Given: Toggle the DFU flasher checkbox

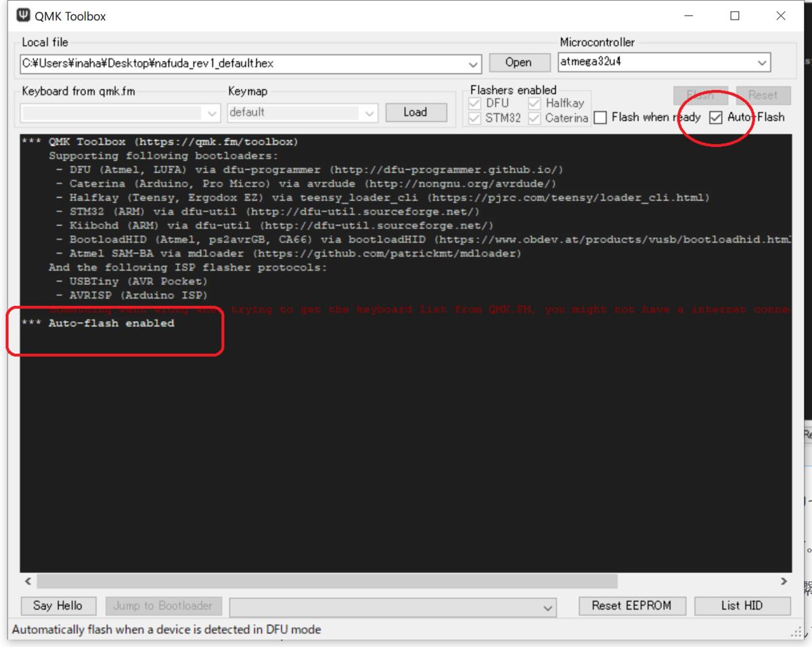Looking at the screenshot, I should coord(475,104).
